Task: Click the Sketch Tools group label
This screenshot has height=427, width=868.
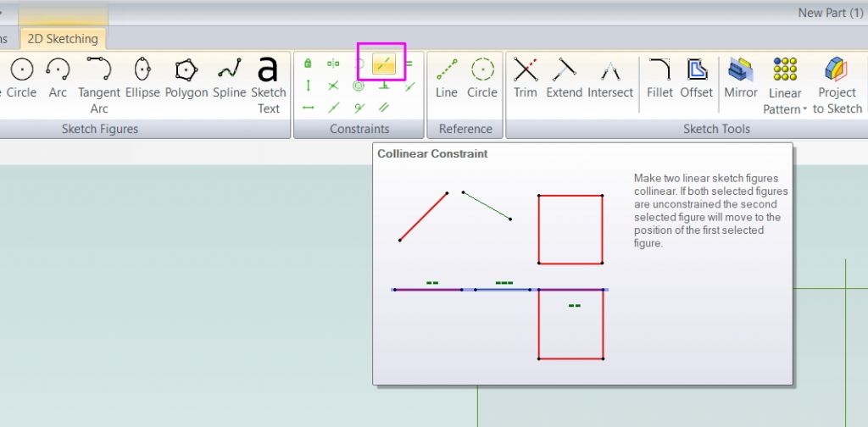Action: tap(717, 129)
